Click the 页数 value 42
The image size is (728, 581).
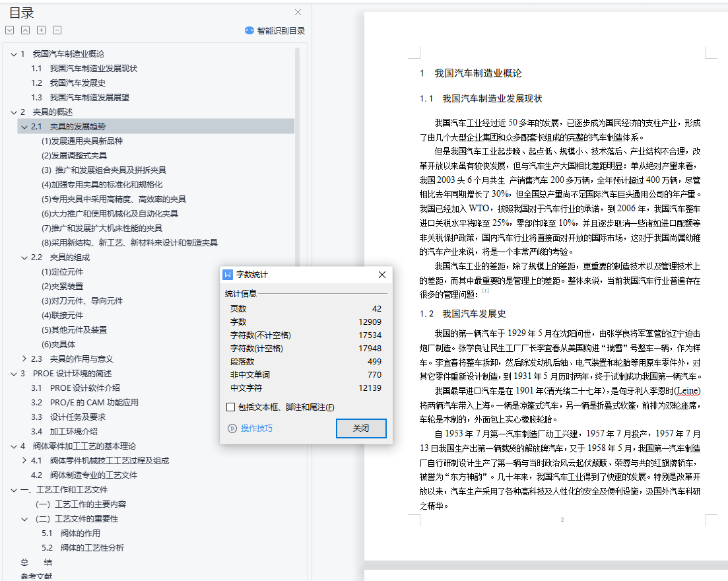click(376, 309)
